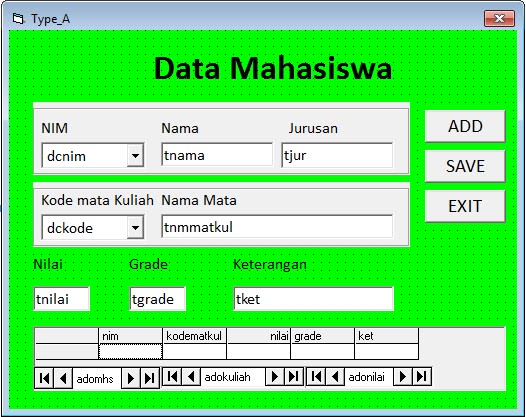This screenshot has height=417, width=526.
Task: Click the dckode combo text area
Action: pyautogui.click(x=85, y=228)
